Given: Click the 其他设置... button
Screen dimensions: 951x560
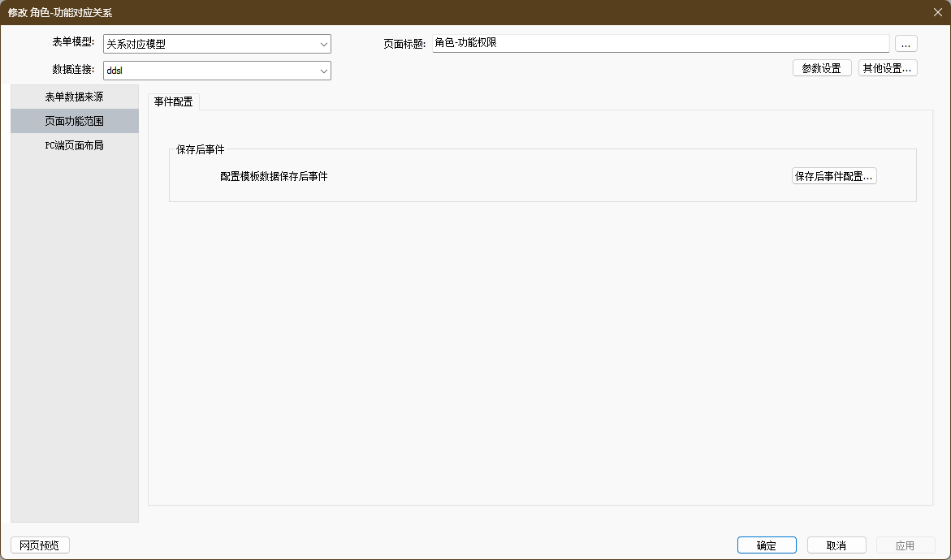Looking at the screenshot, I should pyautogui.click(x=888, y=68).
